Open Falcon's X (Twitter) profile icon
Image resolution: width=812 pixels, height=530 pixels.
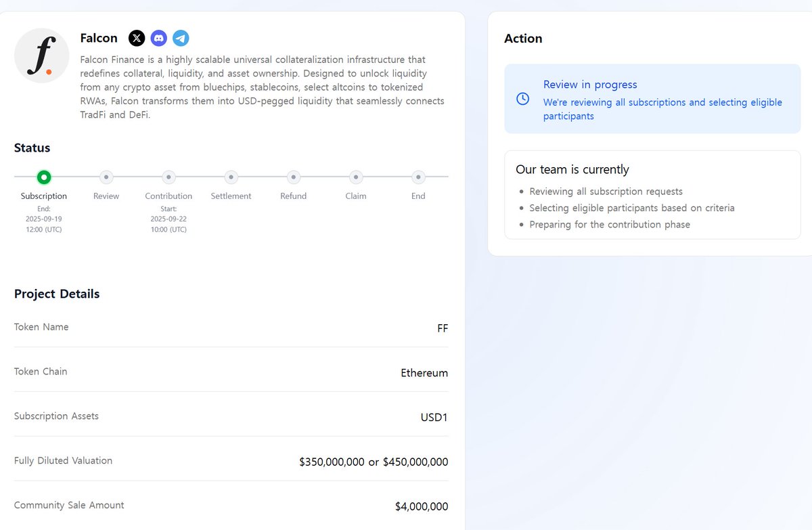point(137,38)
